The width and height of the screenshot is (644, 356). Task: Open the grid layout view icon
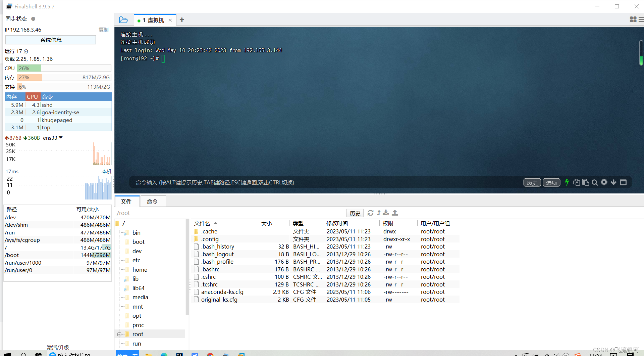click(633, 19)
